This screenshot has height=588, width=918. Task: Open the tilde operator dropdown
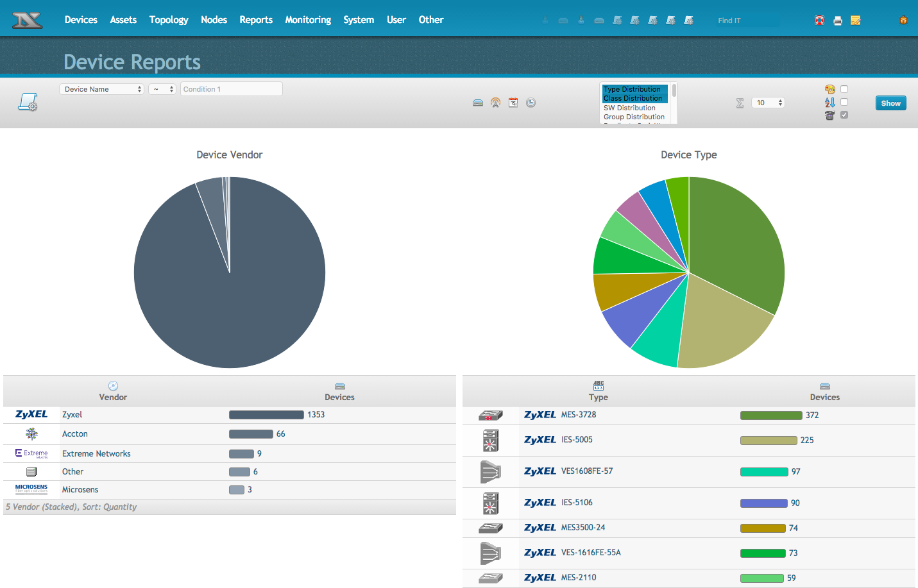162,89
